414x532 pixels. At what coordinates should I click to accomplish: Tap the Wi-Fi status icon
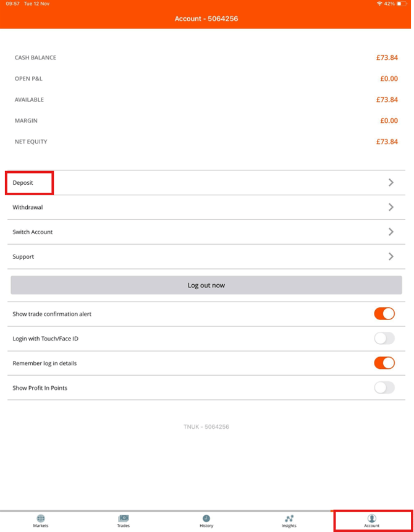(379, 4)
